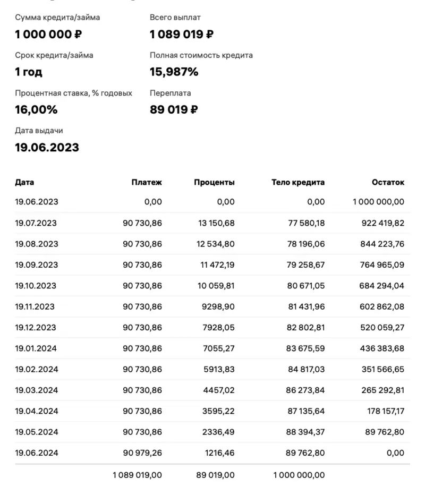Select the loan term value "1 год"
This screenshot has height=504, width=425.
29,72
